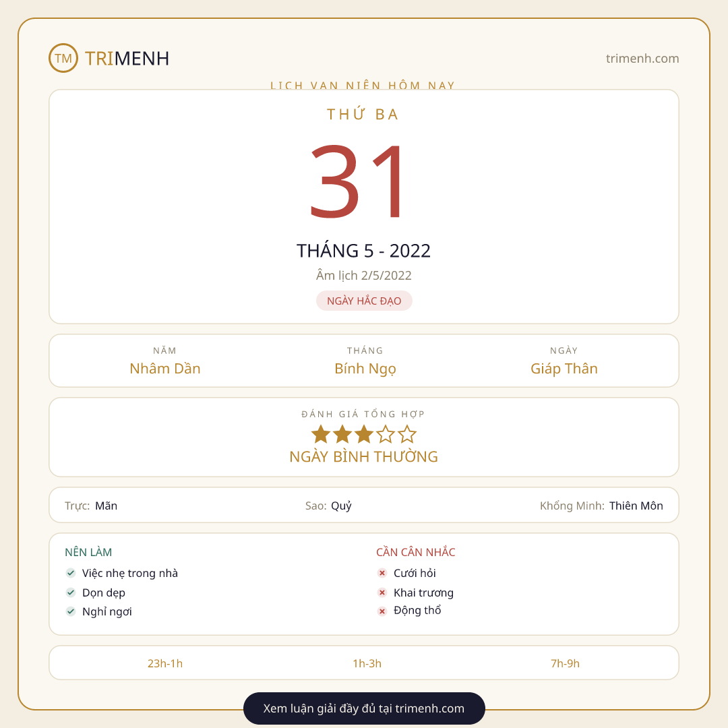728x728 pixels.
Task: Click the 'CẦN CÂN NHẮC' heading
Action: (x=415, y=552)
